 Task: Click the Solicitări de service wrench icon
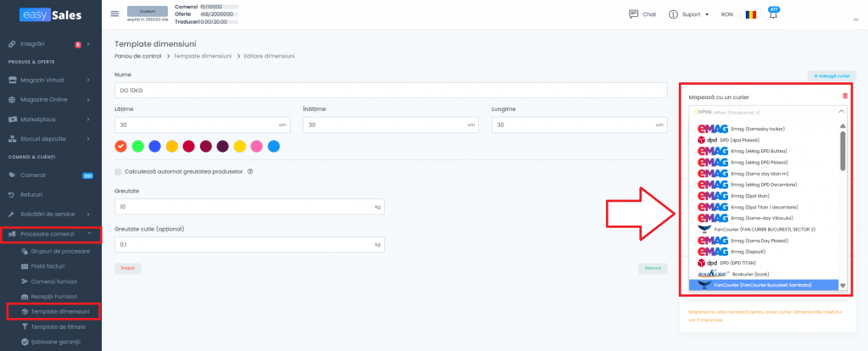12,214
